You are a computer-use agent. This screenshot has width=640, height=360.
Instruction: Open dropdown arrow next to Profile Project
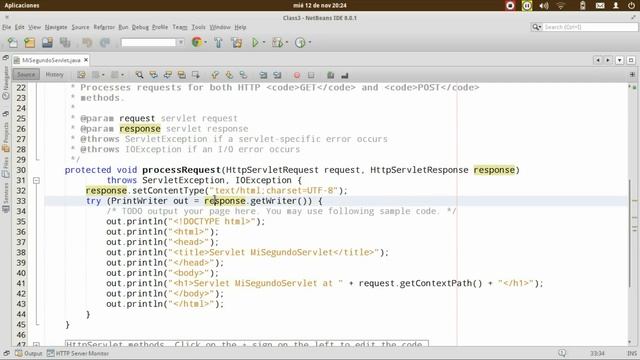310,42
